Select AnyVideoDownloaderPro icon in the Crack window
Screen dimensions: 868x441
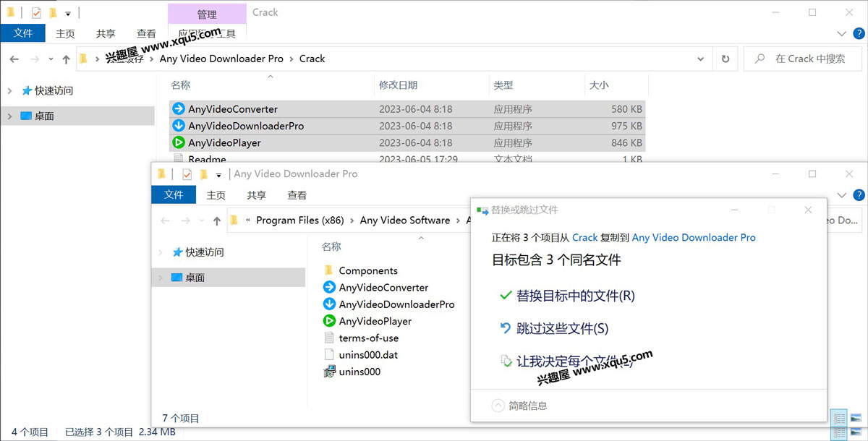(178, 126)
